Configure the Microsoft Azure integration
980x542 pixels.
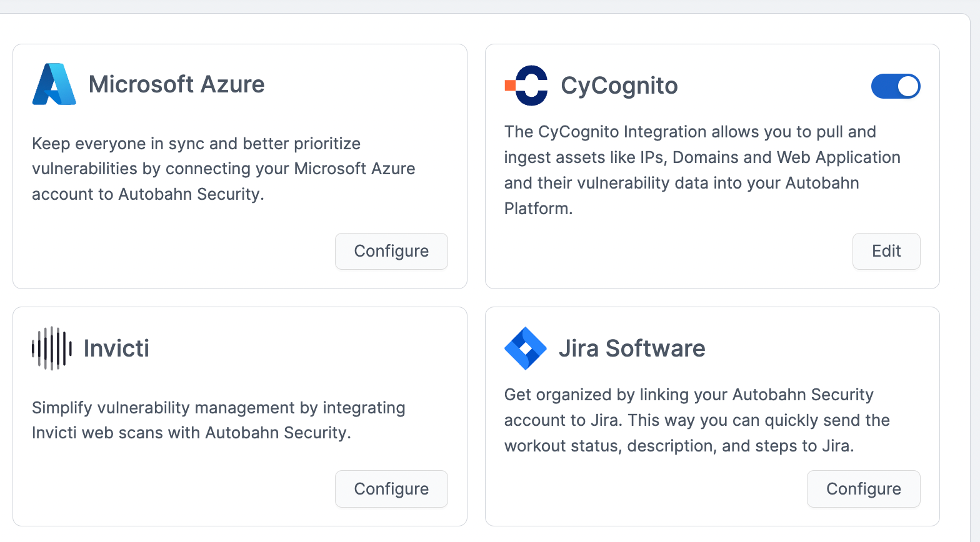[x=391, y=251]
